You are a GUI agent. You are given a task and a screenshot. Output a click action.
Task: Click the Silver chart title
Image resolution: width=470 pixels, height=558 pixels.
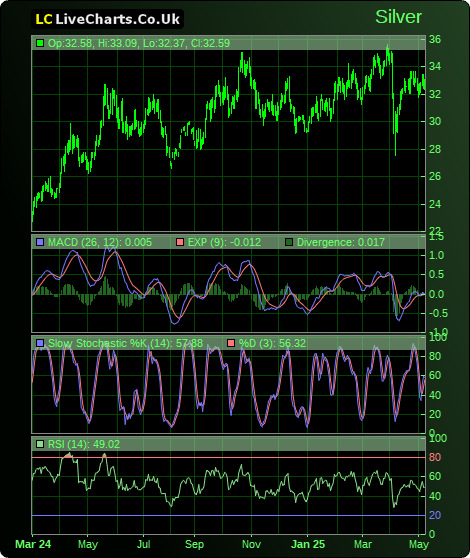coord(398,17)
